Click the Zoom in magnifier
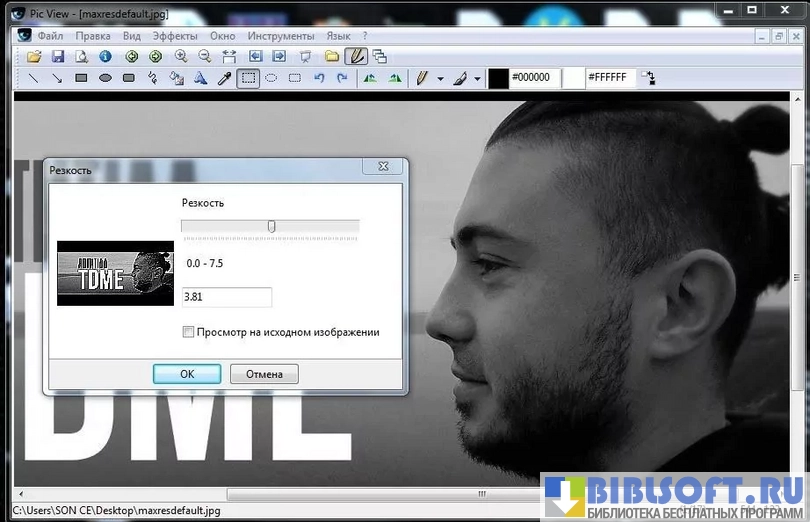The height and width of the screenshot is (522, 810). pos(181,56)
